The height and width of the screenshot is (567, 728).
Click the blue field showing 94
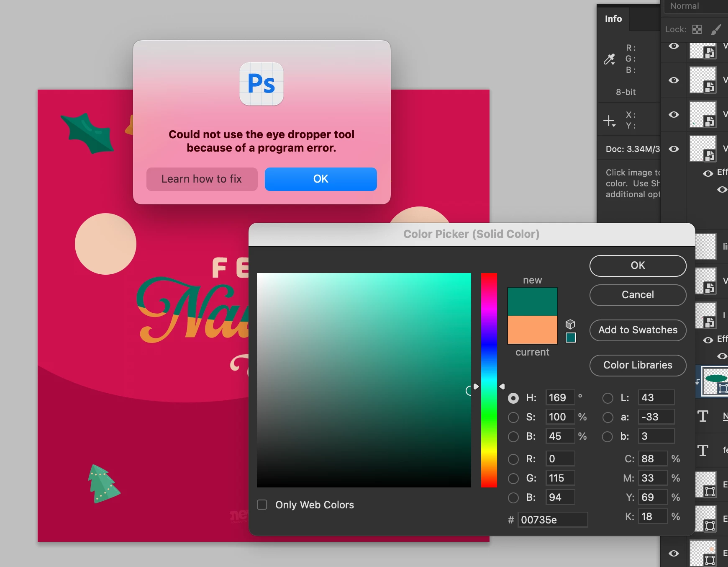[x=560, y=497]
